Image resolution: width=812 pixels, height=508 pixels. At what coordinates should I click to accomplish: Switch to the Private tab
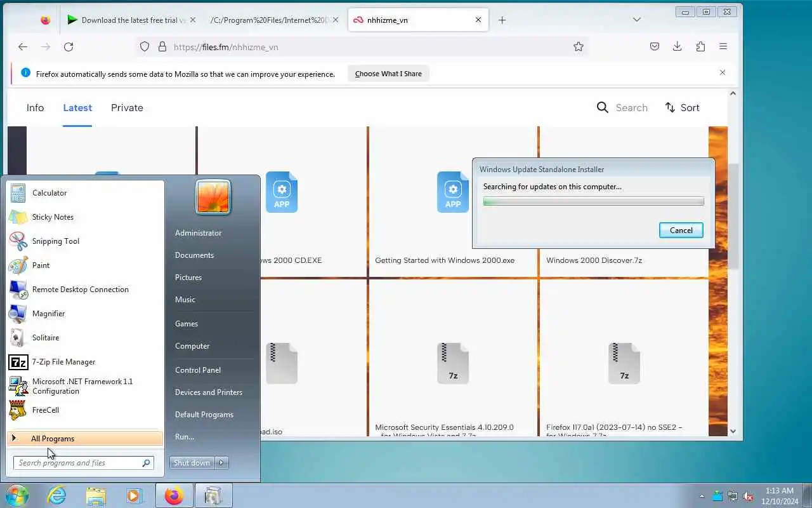point(127,108)
